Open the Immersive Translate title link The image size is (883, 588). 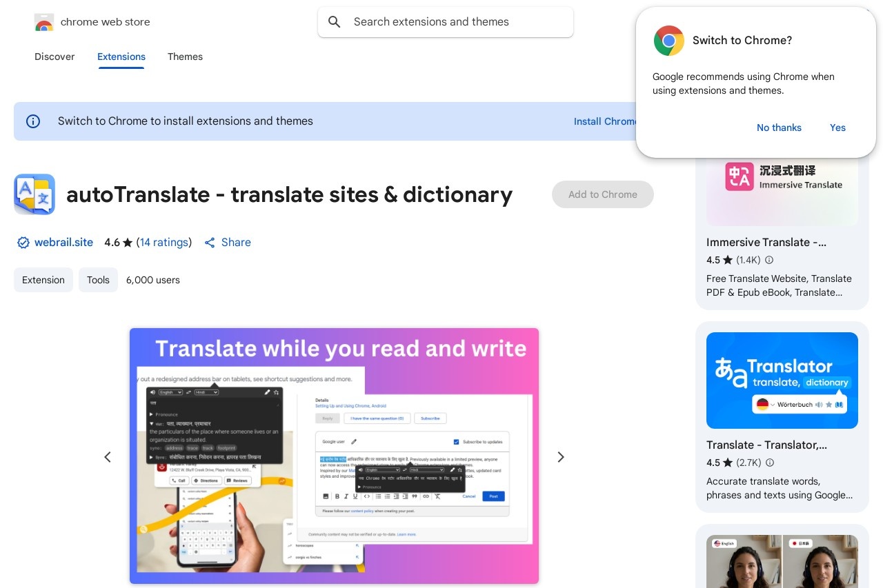click(x=766, y=243)
